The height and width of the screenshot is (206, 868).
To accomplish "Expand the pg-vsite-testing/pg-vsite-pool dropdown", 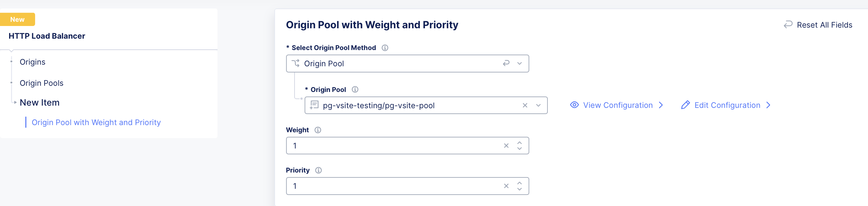I will pyautogui.click(x=538, y=105).
